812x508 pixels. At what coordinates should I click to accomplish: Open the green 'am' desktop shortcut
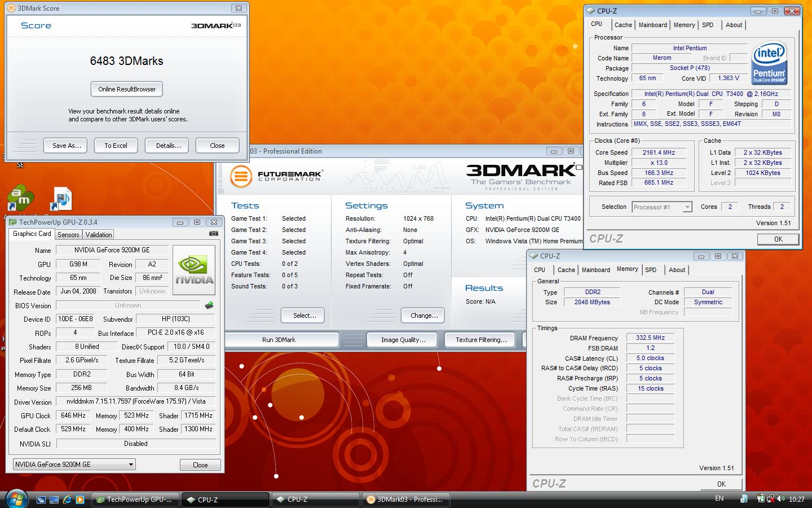click(x=21, y=199)
